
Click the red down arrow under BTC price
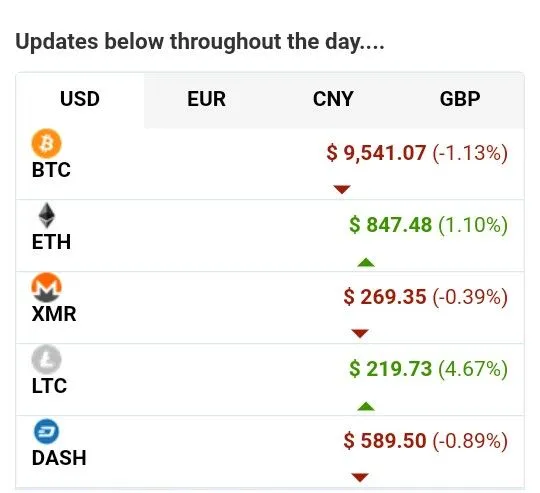(342, 189)
